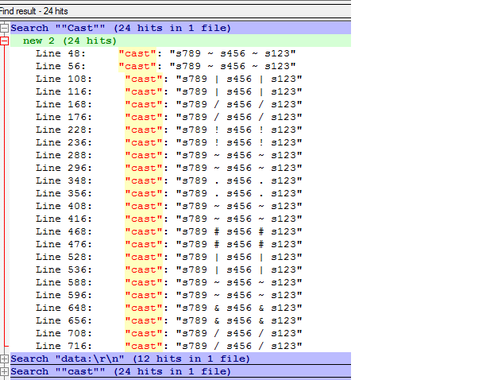Select the Search "data:\r\n" (12 hits) header
Image resolution: width=490 pixels, height=380 pixels.
181,359
